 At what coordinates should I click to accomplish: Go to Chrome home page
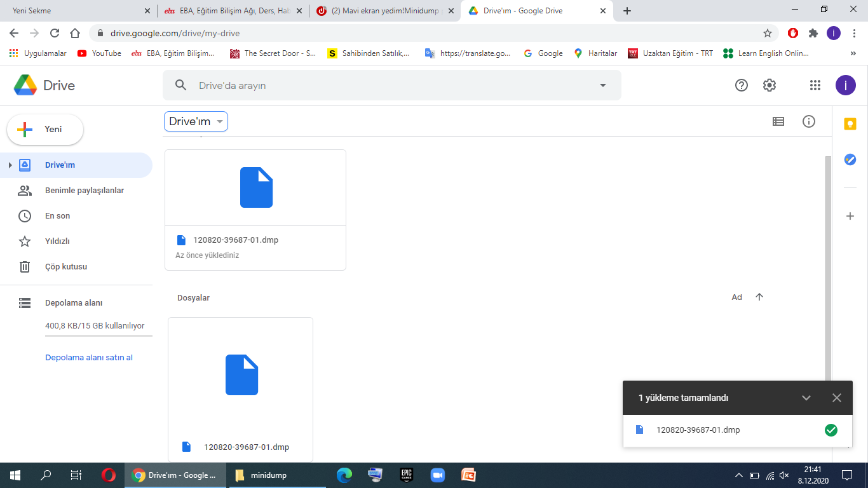coord(75,33)
